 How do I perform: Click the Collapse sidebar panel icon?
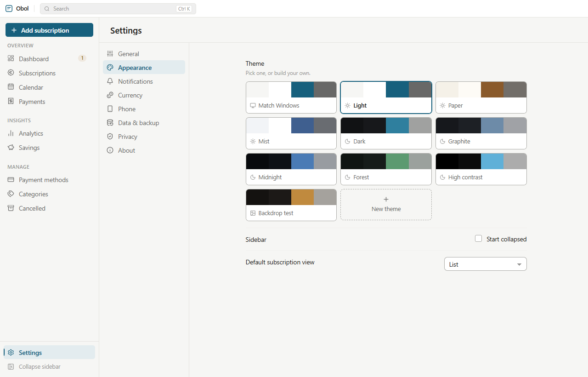click(x=11, y=367)
